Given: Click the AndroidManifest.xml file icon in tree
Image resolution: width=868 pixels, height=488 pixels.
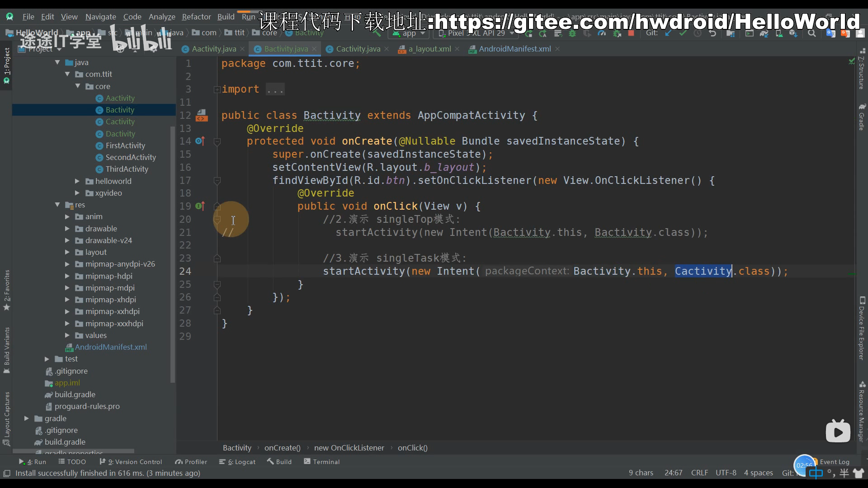Looking at the screenshot, I should (69, 347).
